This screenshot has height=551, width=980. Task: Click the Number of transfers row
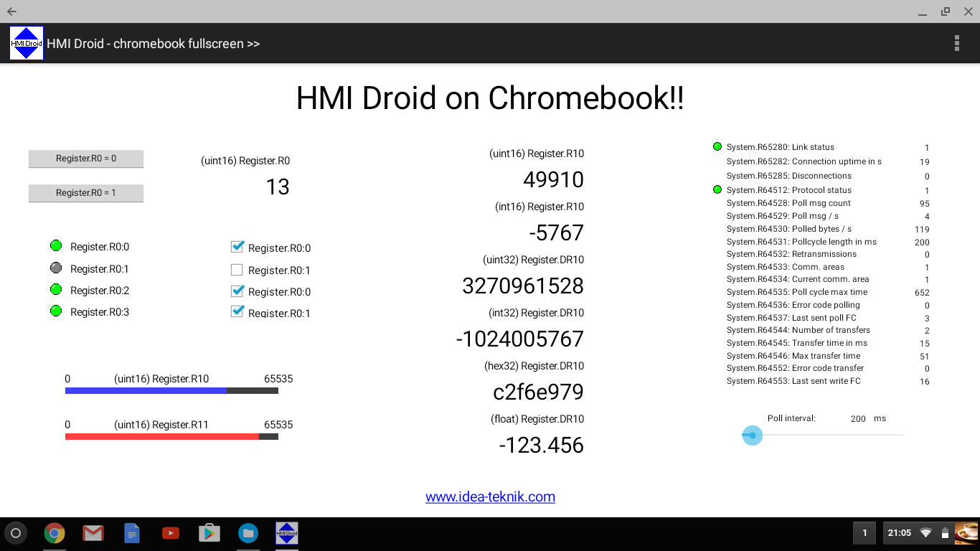coord(828,330)
